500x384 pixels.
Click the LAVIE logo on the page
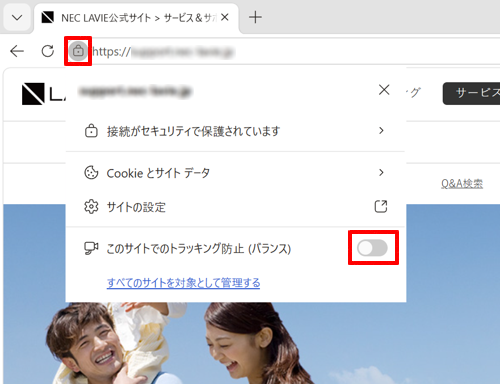43,94
